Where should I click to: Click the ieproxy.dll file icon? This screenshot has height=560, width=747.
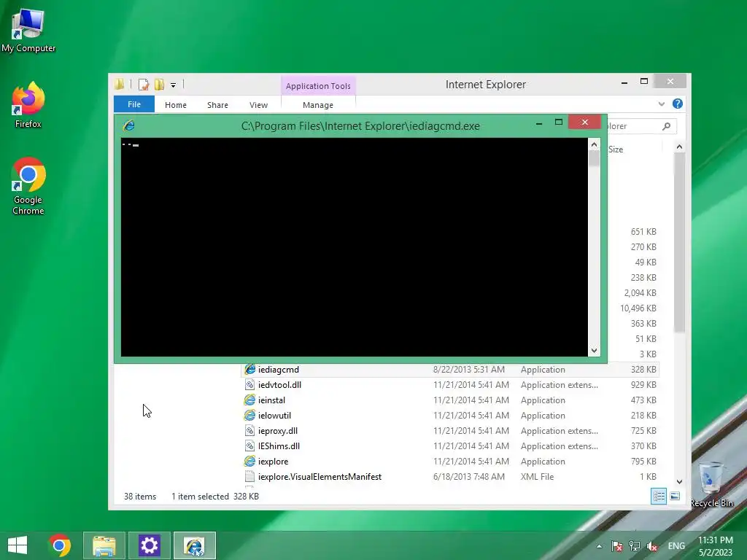click(249, 430)
